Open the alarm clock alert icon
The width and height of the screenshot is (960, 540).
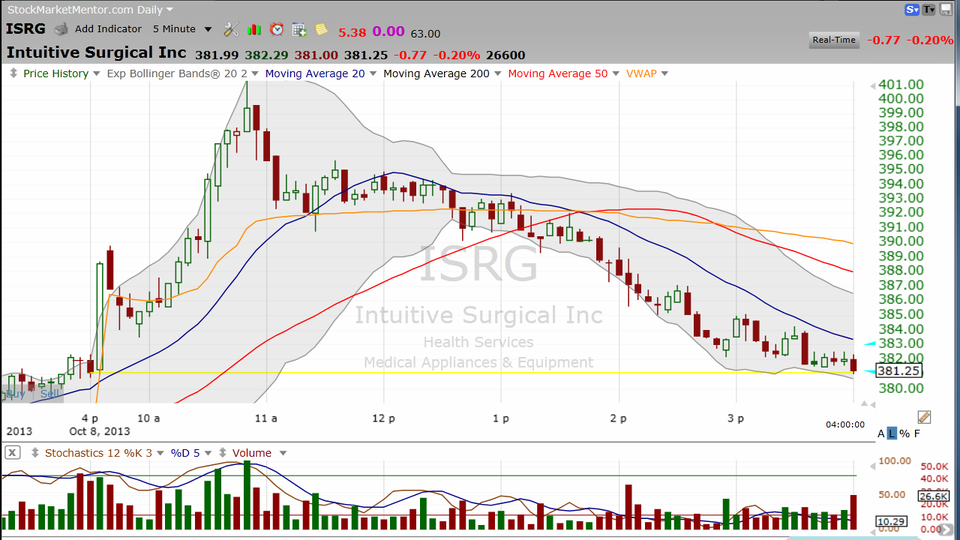pos(277,29)
